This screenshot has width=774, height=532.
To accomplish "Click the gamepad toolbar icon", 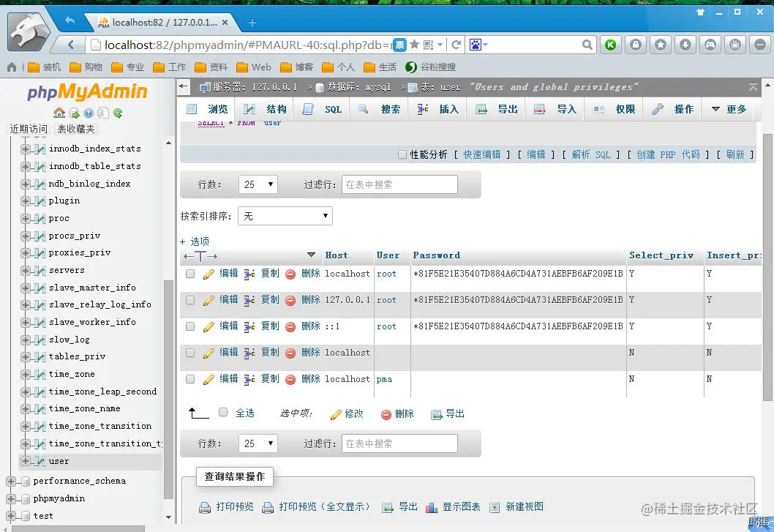I will [x=710, y=45].
